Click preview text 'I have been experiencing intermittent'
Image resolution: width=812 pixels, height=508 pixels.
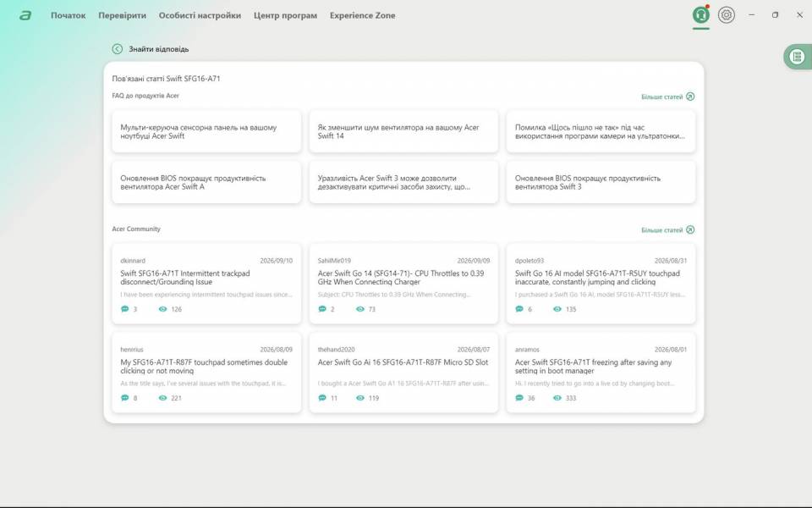click(206, 295)
